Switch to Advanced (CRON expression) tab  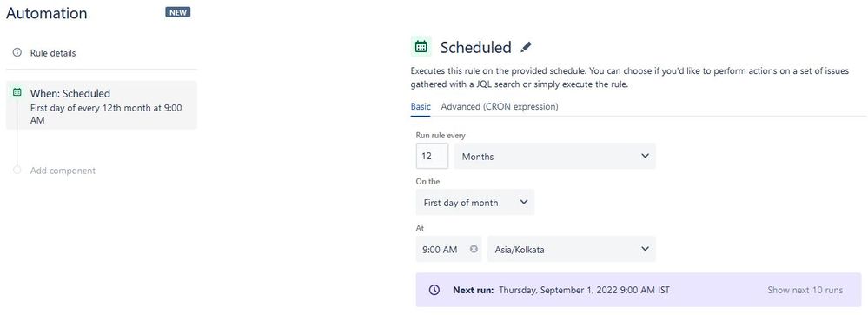500,106
